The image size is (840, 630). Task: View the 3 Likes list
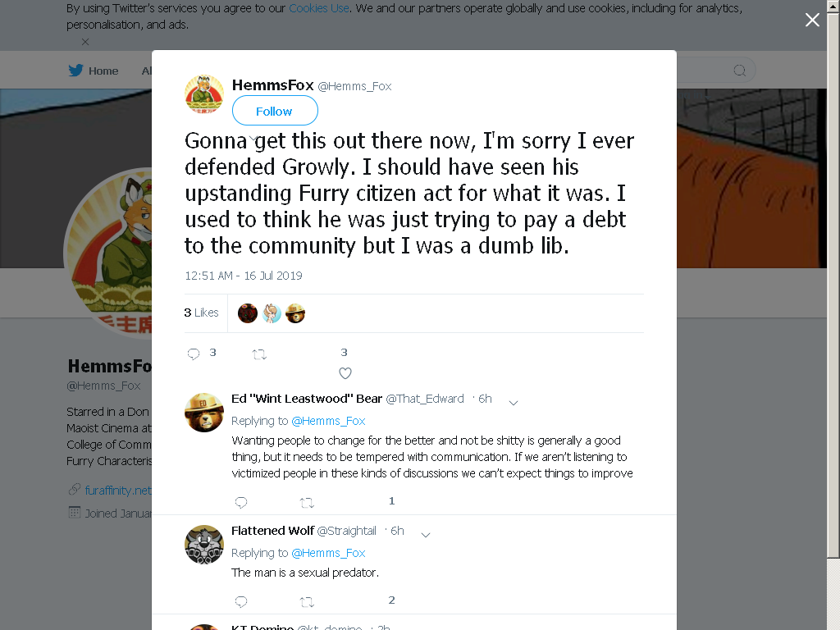pos(202,313)
